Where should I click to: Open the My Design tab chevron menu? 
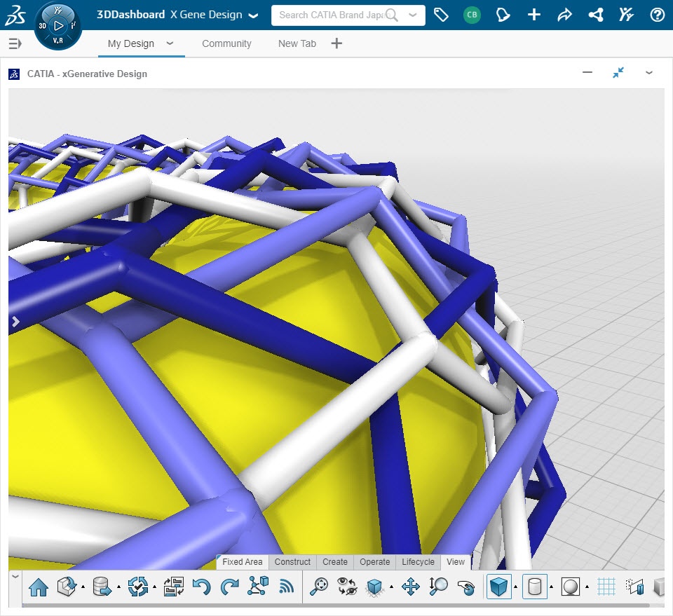(170, 43)
